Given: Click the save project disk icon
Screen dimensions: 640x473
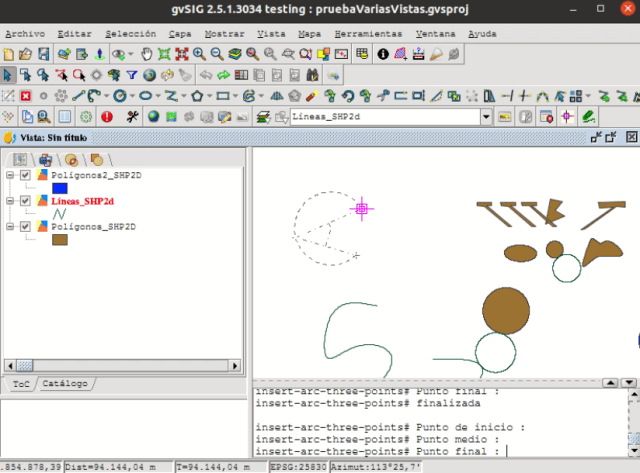Looking at the screenshot, I should (45, 54).
